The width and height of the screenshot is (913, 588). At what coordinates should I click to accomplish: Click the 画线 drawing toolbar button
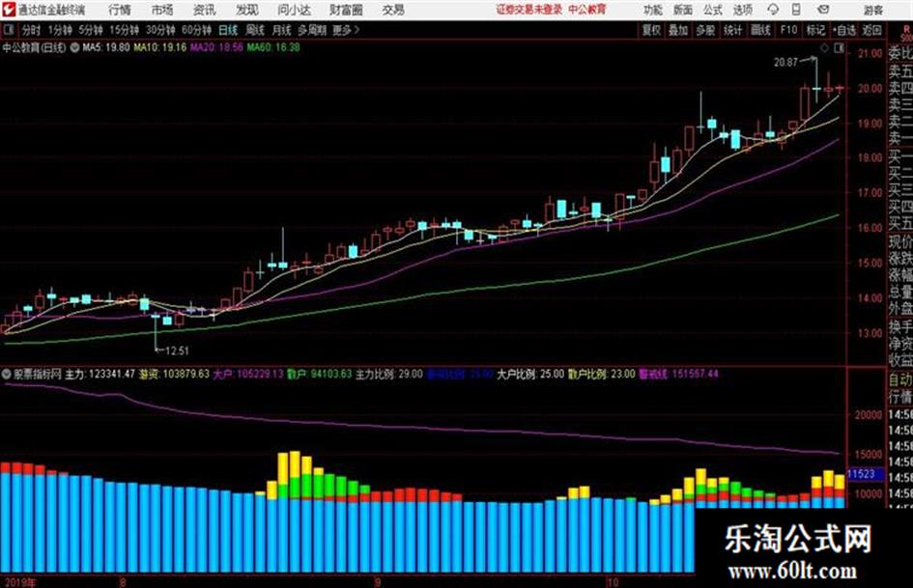coord(761,30)
